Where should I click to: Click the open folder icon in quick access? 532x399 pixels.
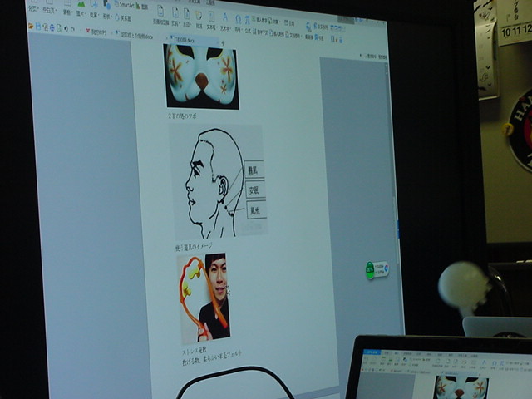(31, 26)
